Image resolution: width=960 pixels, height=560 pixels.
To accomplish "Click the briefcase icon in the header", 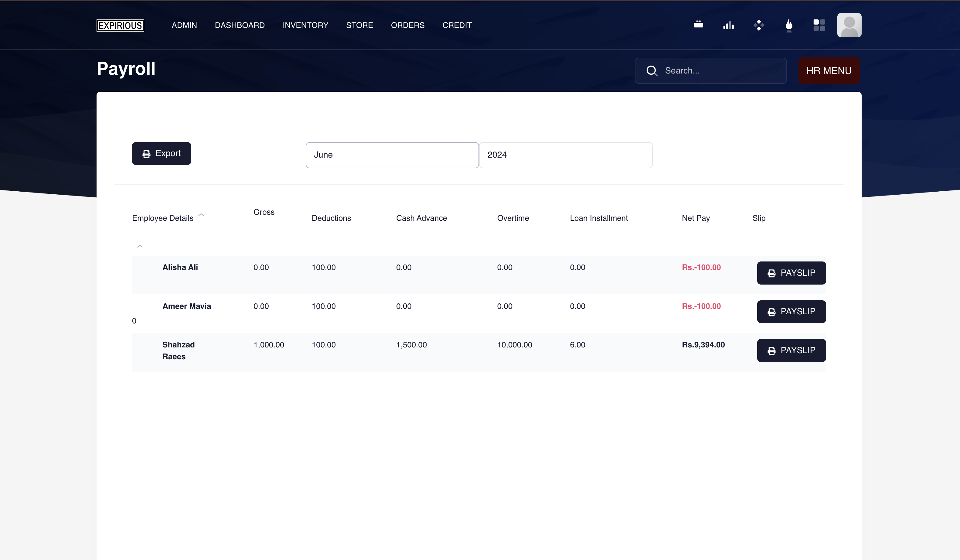I will pos(698,25).
